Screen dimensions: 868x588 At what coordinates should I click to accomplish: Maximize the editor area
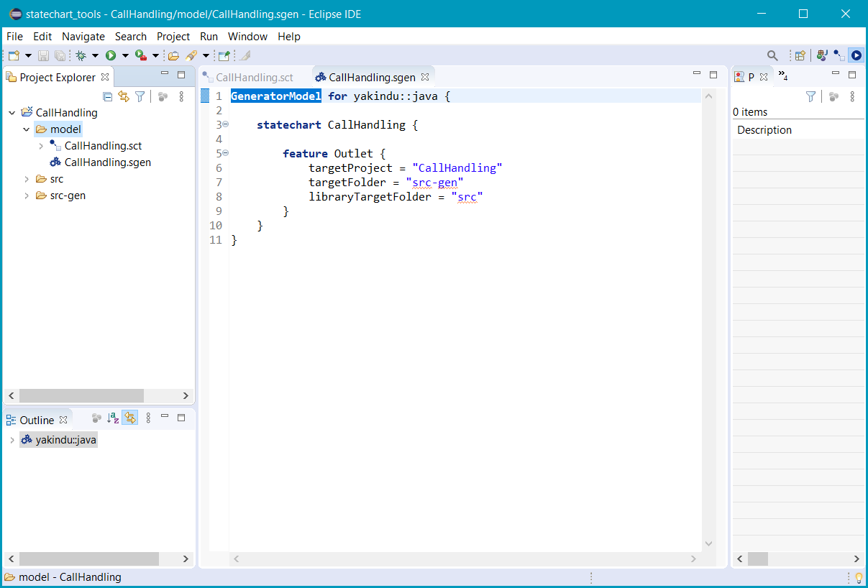tap(713, 75)
